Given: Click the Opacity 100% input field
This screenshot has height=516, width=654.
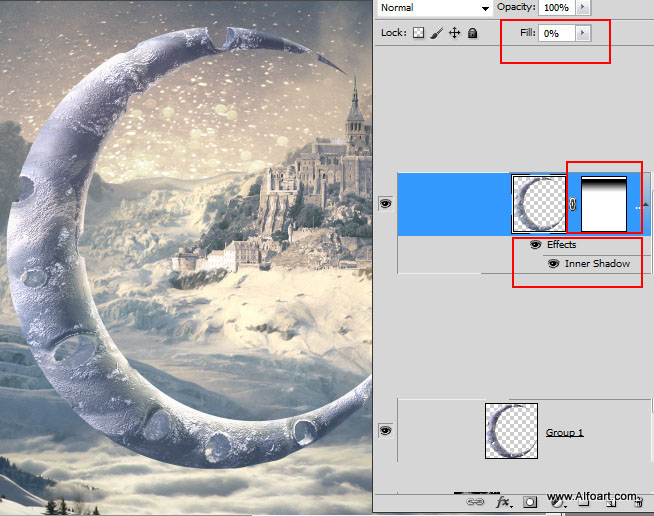Looking at the screenshot, I should pos(557,8).
